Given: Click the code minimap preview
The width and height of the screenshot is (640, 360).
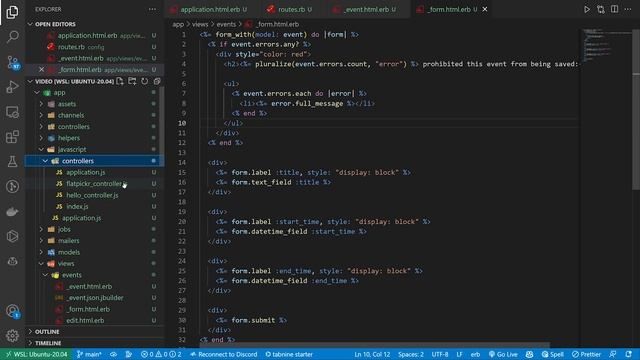Looking at the screenshot, I should point(606,45).
